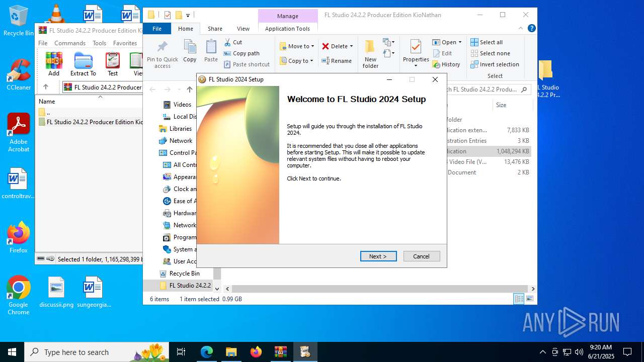This screenshot has width=644, height=362.
Task: Open the File tab in Explorer
Action: pyautogui.click(x=157, y=29)
